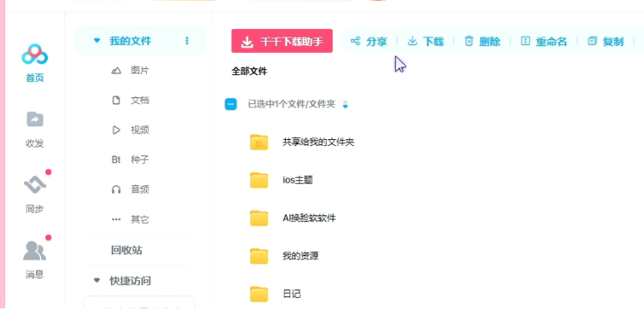The width and height of the screenshot is (644, 328).
Task: Open ios主题 by name
Action: click(x=298, y=180)
